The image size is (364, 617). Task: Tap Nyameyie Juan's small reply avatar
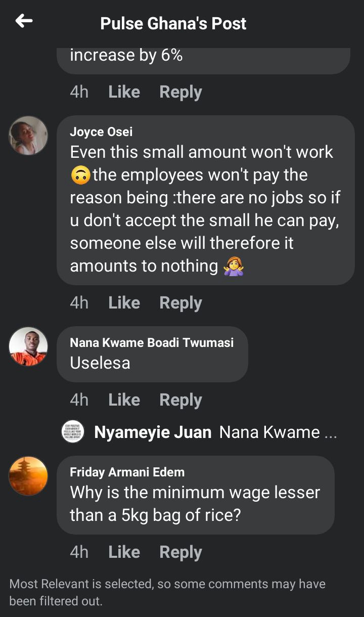(73, 432)
